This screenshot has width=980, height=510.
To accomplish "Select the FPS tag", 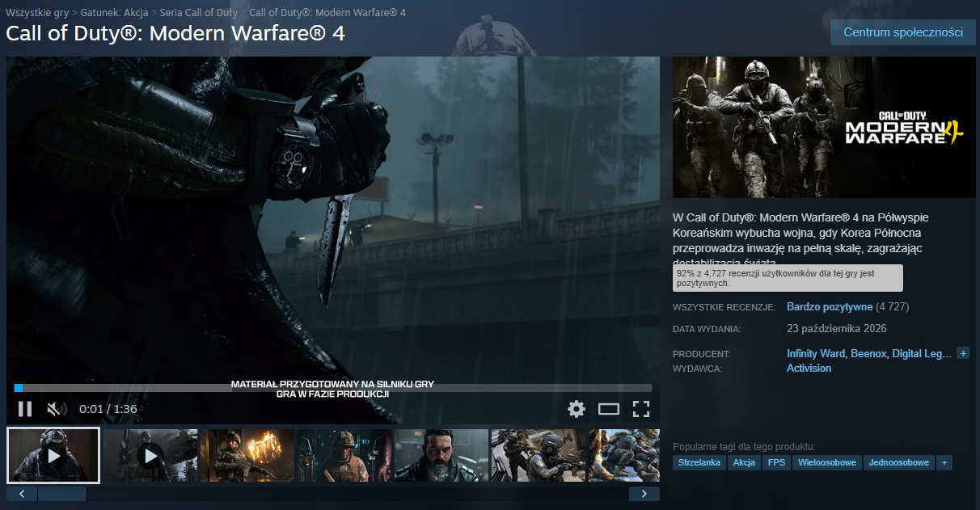I will (x=777, y=463).
